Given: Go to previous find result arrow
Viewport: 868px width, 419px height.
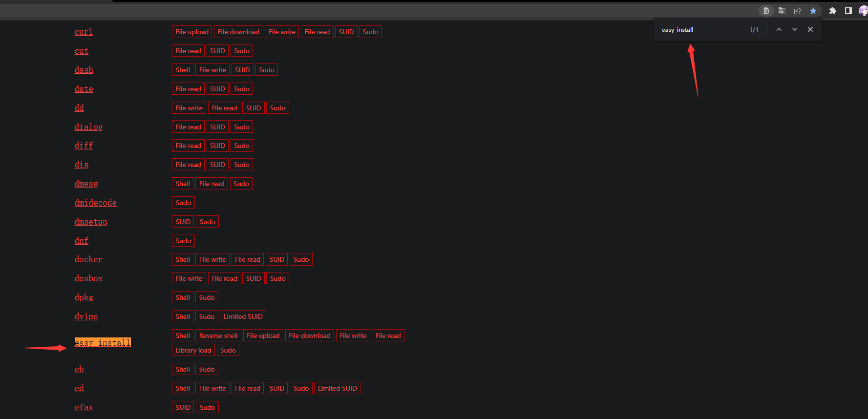Looking at the screenshot, I should (779, 29).
